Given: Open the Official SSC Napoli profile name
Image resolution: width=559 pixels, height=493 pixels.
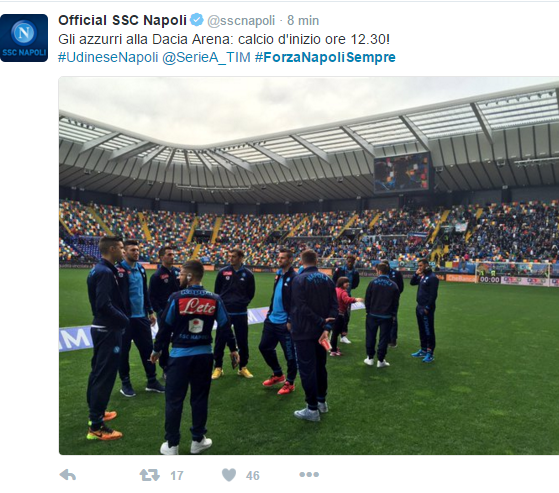Looking at the screenshot, I should coord(122,20).
